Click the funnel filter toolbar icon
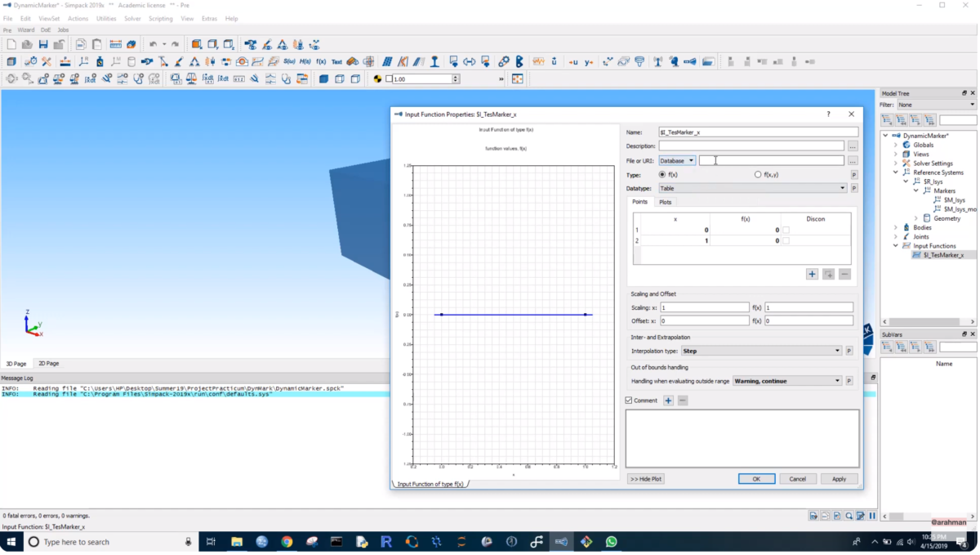 click(639, 61)
